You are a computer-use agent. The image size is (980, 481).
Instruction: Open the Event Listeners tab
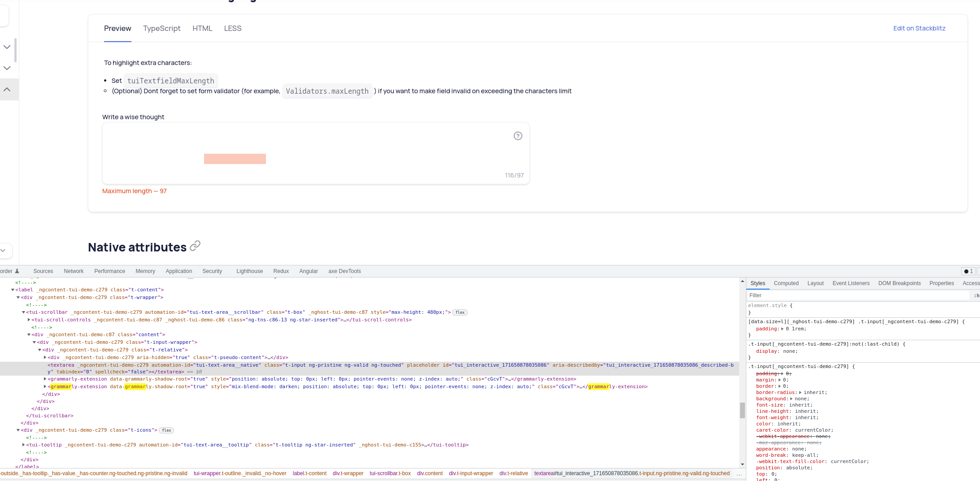851,283
